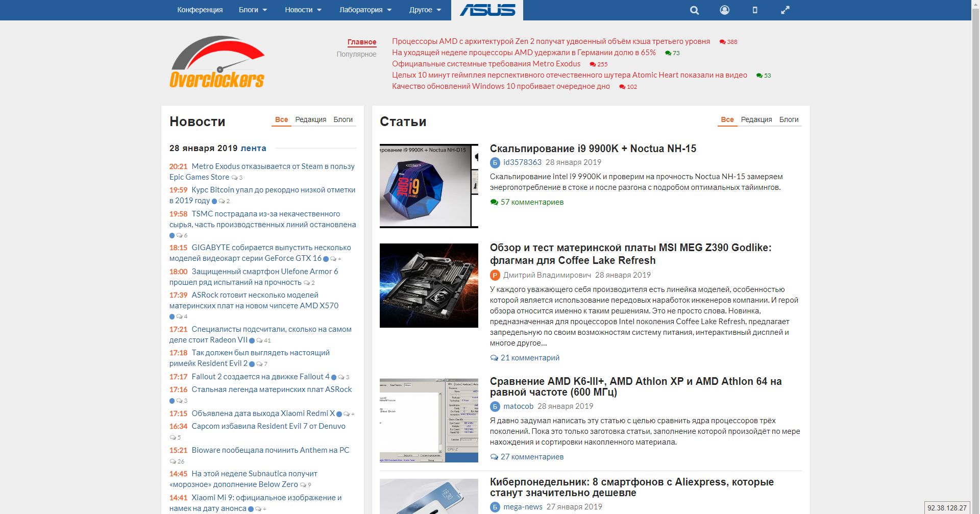Open comments bubble for Ulefone Armor 6 news

pyautogui.click(x=309, y=283)
